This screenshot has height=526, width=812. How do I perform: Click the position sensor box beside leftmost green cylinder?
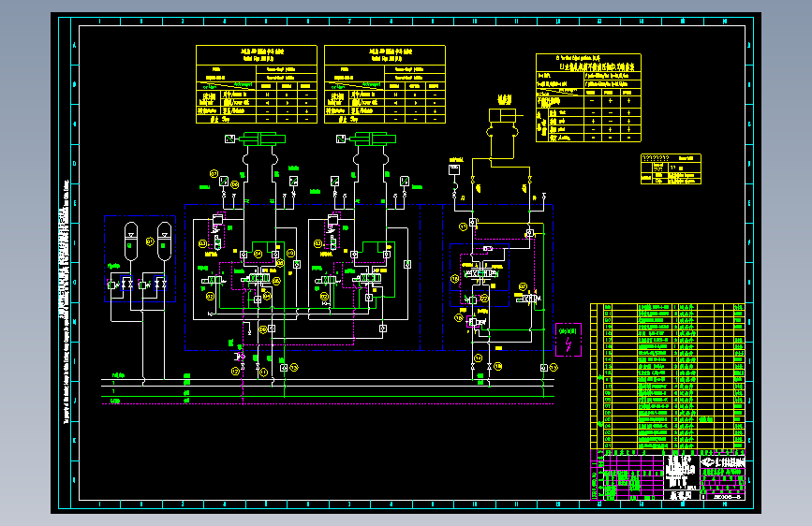[229, 139]
